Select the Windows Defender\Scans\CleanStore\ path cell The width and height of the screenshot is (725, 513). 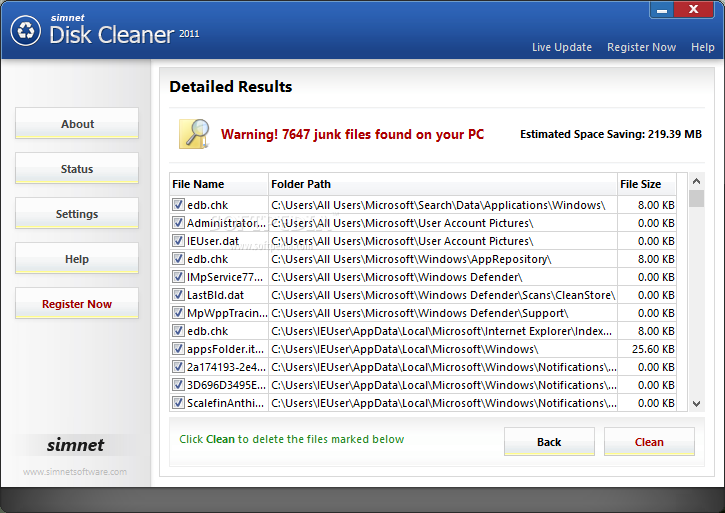tap(443, 295)
